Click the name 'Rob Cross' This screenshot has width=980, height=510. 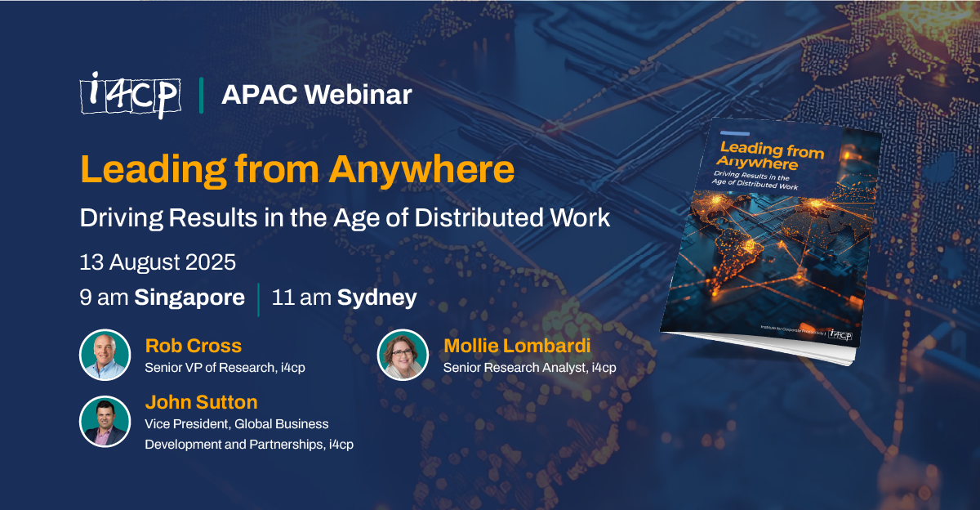pos(194,346)
